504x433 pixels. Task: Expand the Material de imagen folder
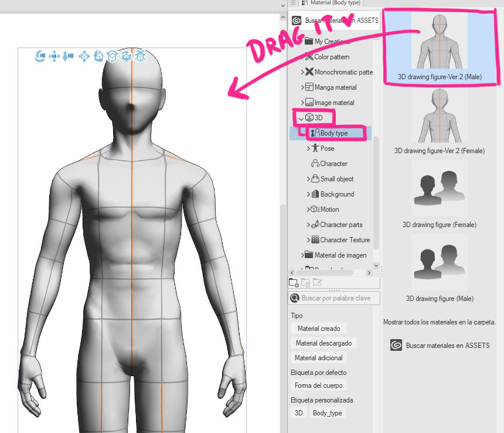click(302, 255)
